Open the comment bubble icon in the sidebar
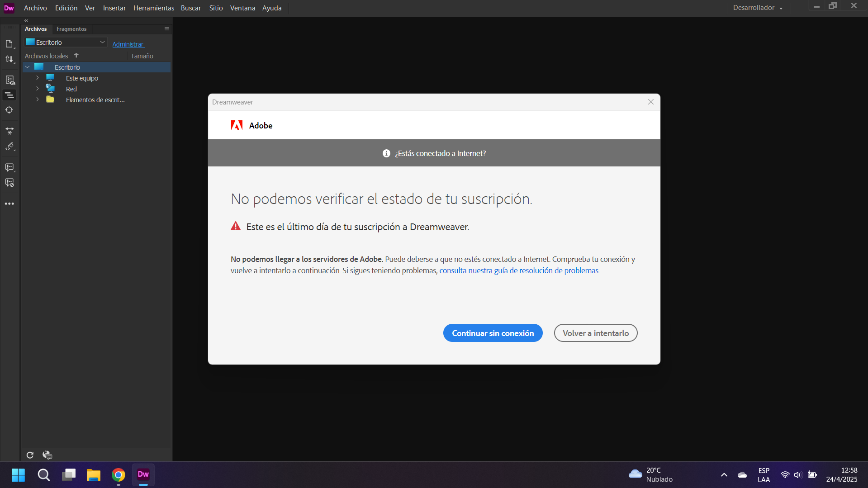 click(x=9, y=167)
